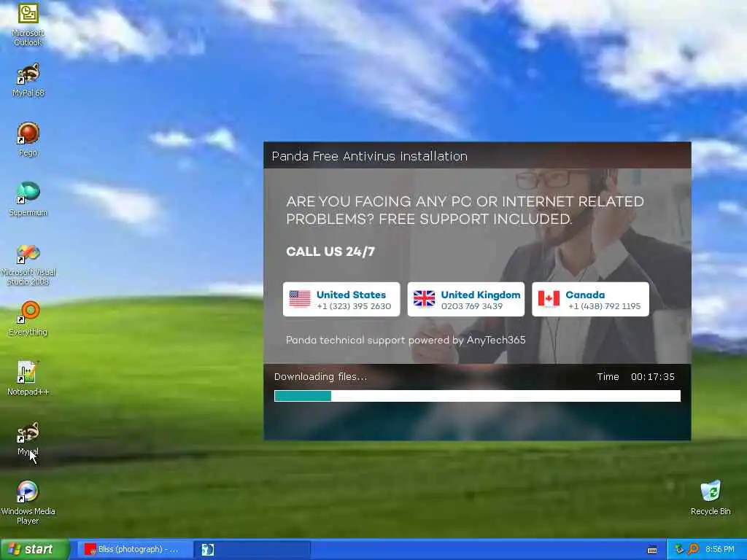Click the United Kingdom support number card

[466, 300]
